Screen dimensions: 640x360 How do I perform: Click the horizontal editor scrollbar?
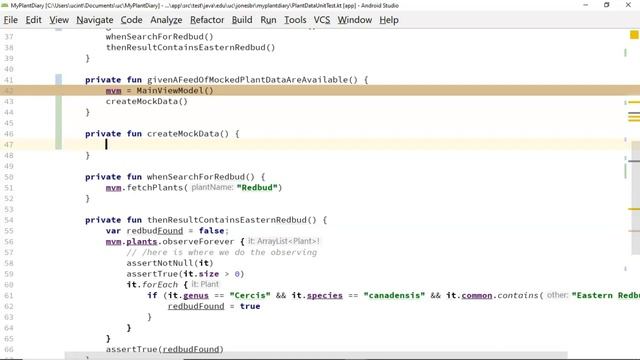pyautogui.click(x=316, y=356)
